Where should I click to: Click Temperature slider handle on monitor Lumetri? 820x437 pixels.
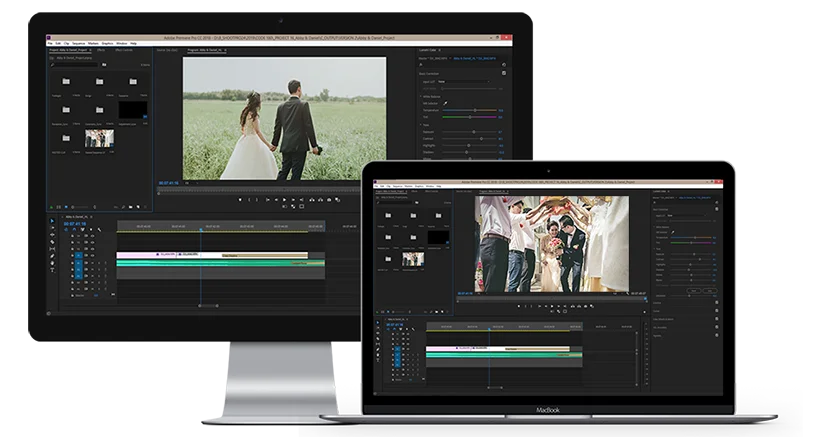[475, 110]
